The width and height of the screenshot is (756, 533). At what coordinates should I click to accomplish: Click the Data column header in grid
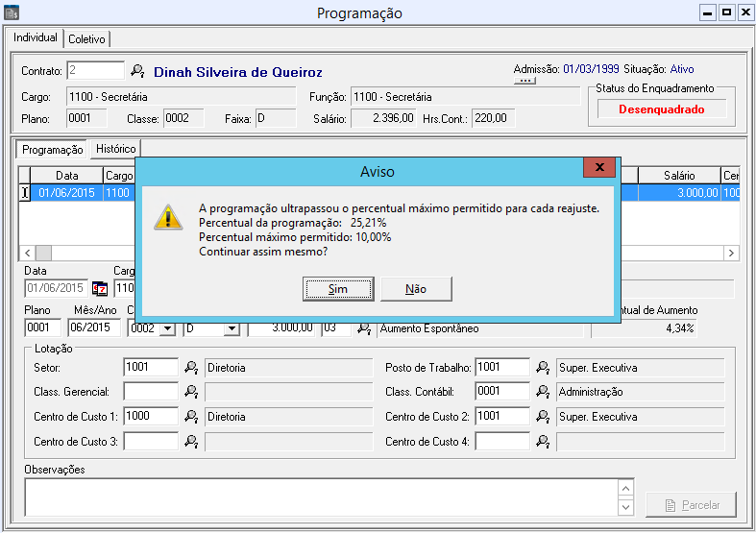point(66,176)
